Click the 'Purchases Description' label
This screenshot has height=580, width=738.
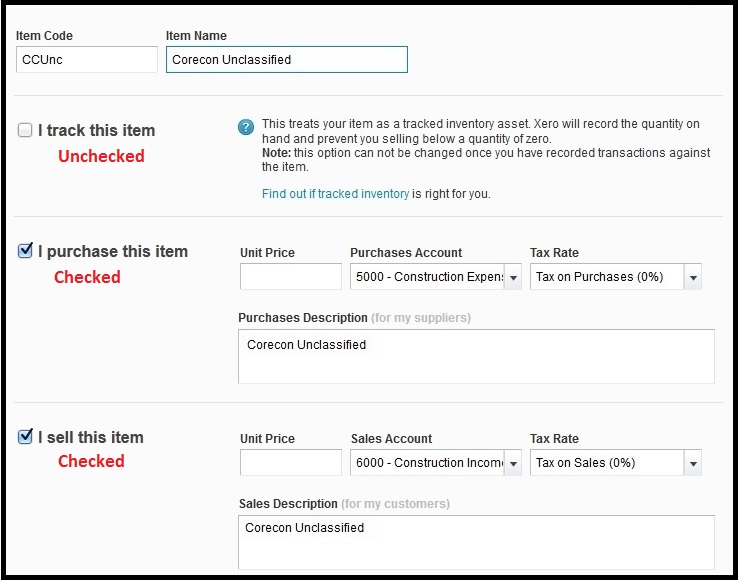(x=303, y=318)
